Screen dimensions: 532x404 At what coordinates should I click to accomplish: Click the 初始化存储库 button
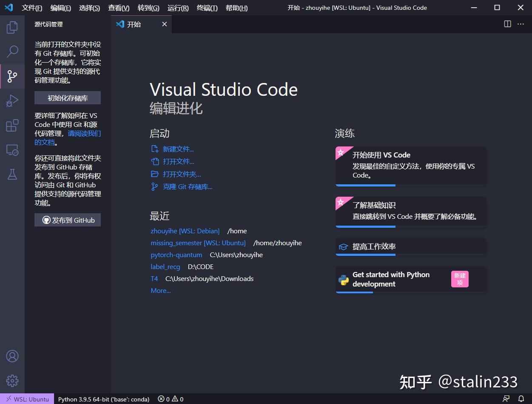pyautogui.click(x=67, y=97)
